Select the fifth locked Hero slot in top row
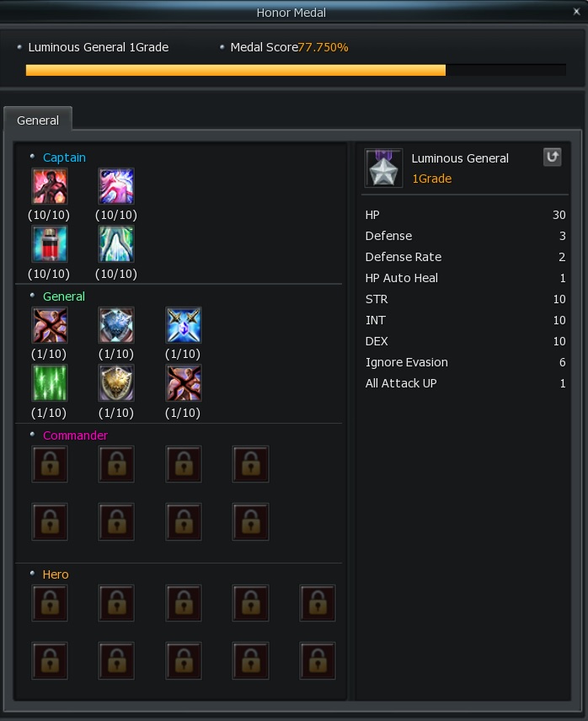The width and height of the screenshot is (588, 721). (318, 603)
